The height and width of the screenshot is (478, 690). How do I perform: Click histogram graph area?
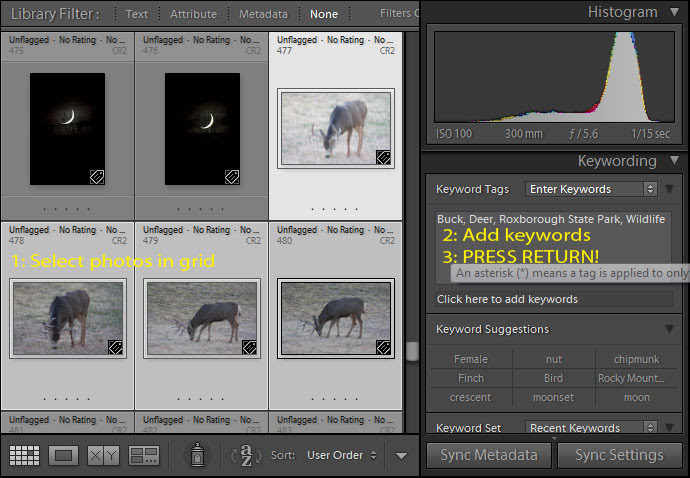click(x=554, y=77)
